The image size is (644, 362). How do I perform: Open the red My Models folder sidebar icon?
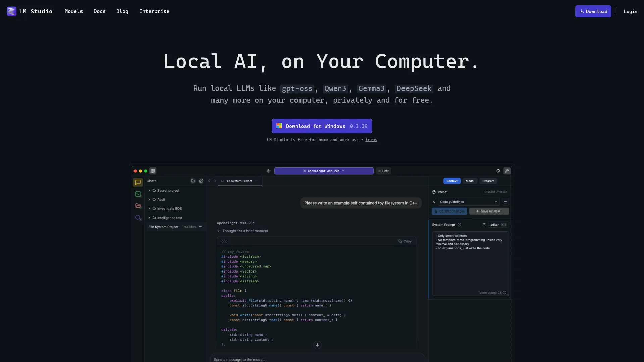click(138, 206)
